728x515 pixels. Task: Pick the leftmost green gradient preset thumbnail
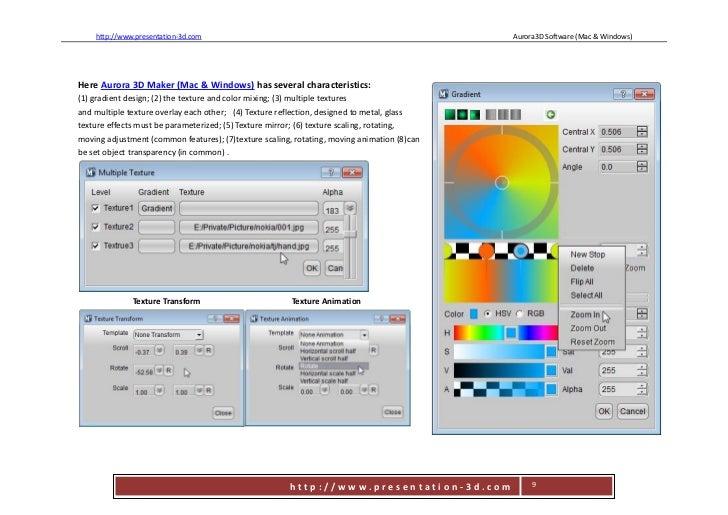coord(450,114)
